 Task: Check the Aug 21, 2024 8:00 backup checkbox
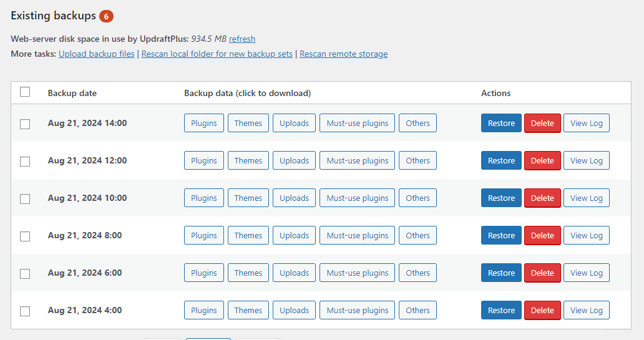pos(25,236)
